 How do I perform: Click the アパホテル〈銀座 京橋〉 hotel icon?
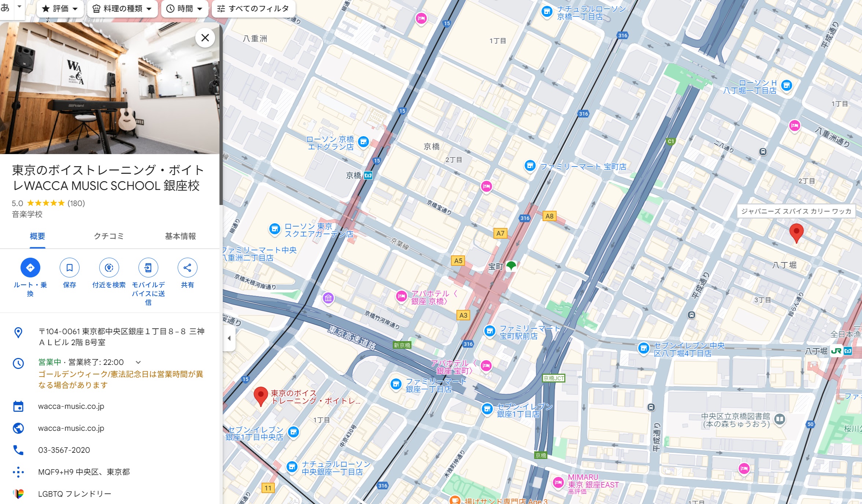(401, 296)
